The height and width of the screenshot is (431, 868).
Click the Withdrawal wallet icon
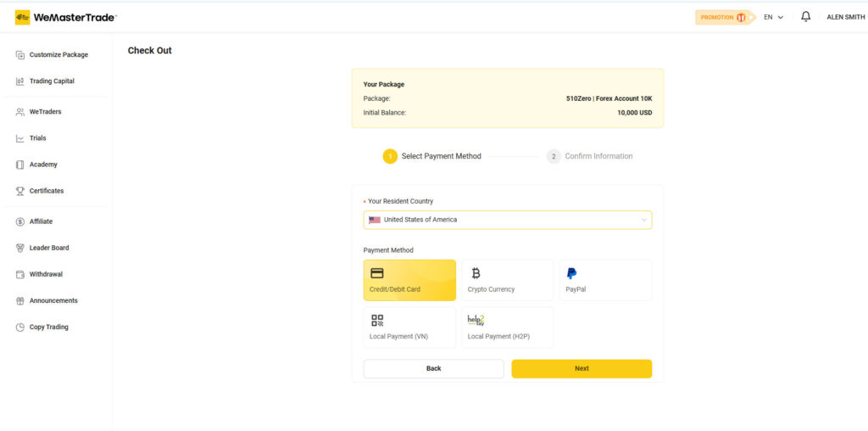pyautogui.click(x=20, y=274)
